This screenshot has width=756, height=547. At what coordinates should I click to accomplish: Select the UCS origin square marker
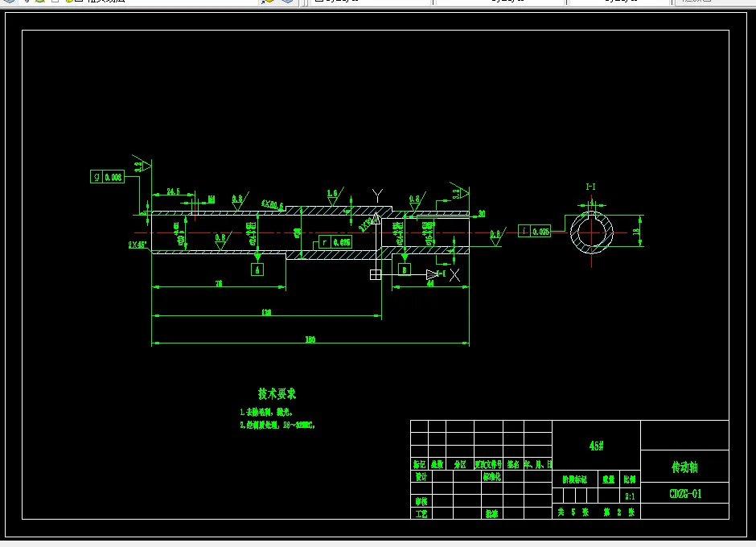pos(376,274)
